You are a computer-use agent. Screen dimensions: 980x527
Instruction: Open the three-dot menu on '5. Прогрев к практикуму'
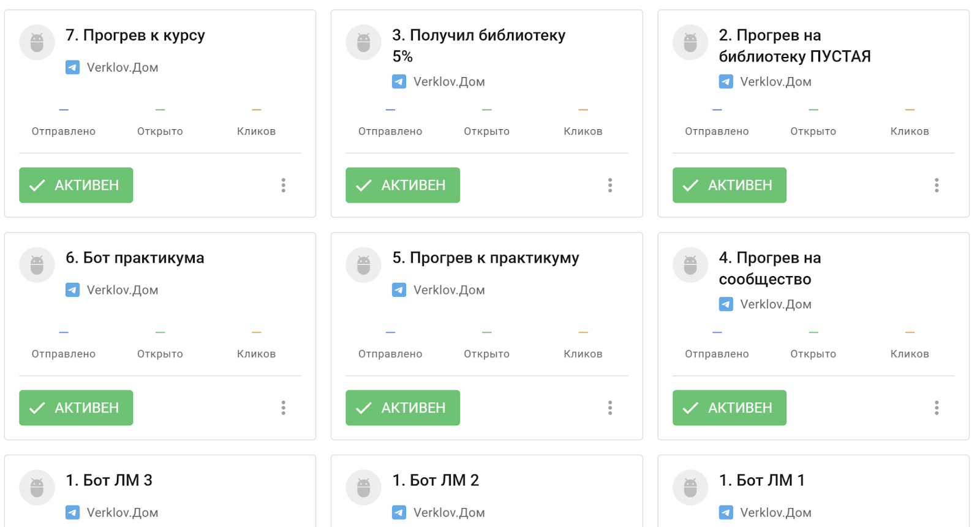(610, 408)
